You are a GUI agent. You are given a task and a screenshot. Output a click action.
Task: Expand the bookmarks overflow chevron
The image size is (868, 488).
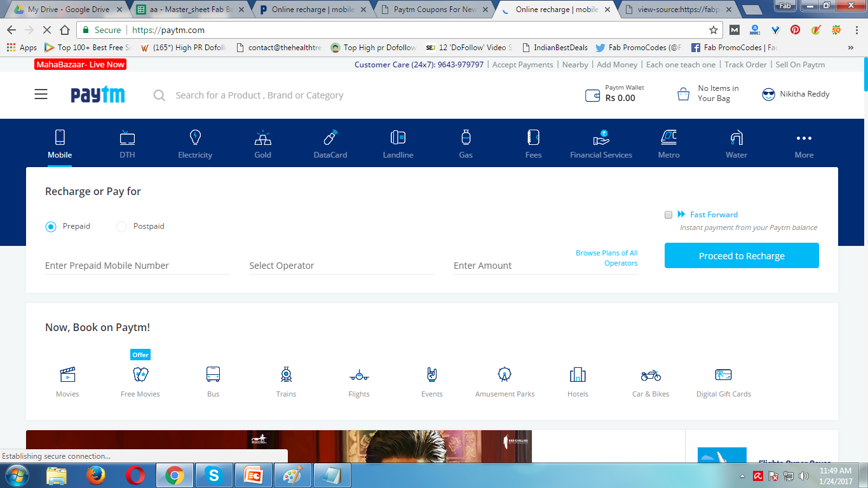(x=851, y=48)
